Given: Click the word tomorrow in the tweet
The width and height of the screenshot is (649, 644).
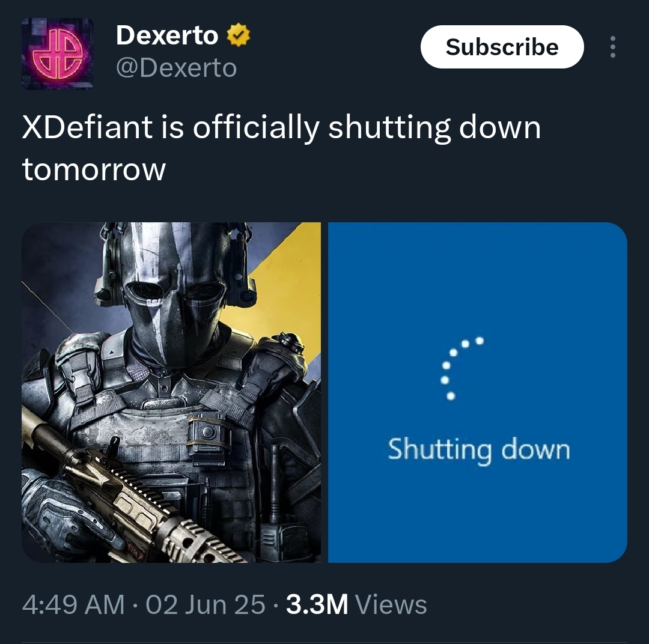Looking at the screenshot, I should point(94,169).
